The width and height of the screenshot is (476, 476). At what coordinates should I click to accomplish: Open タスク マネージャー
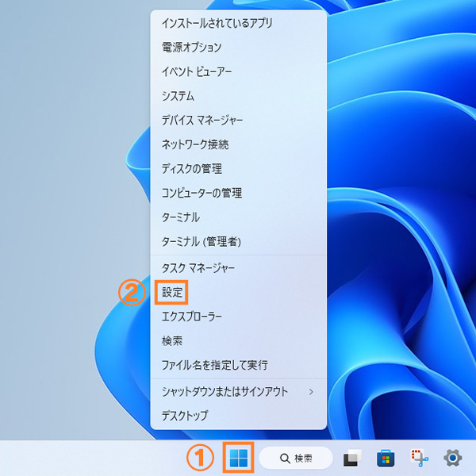point(239,268)
